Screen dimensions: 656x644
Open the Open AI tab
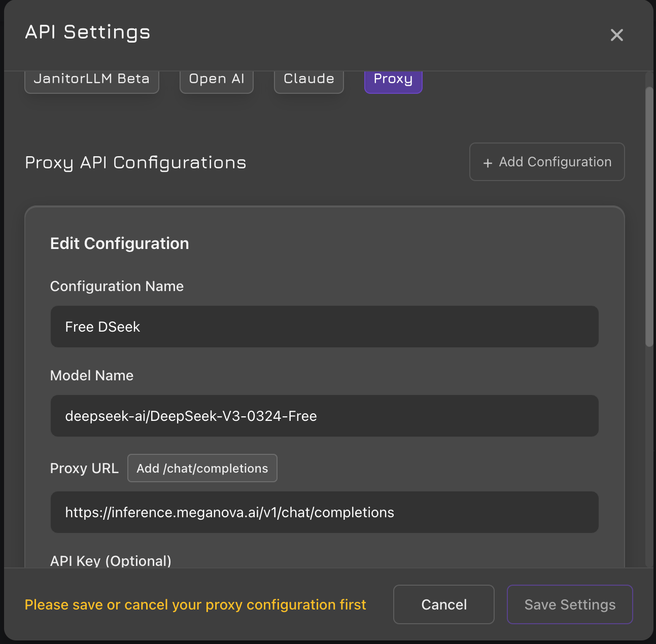(x=216, y=79)
